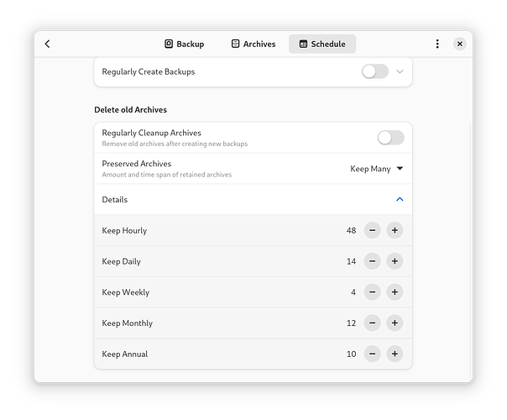The width and height of the screenshot is (507, 420).
Task: Switch to the Archives tab
Action: (x=253, y=44)
